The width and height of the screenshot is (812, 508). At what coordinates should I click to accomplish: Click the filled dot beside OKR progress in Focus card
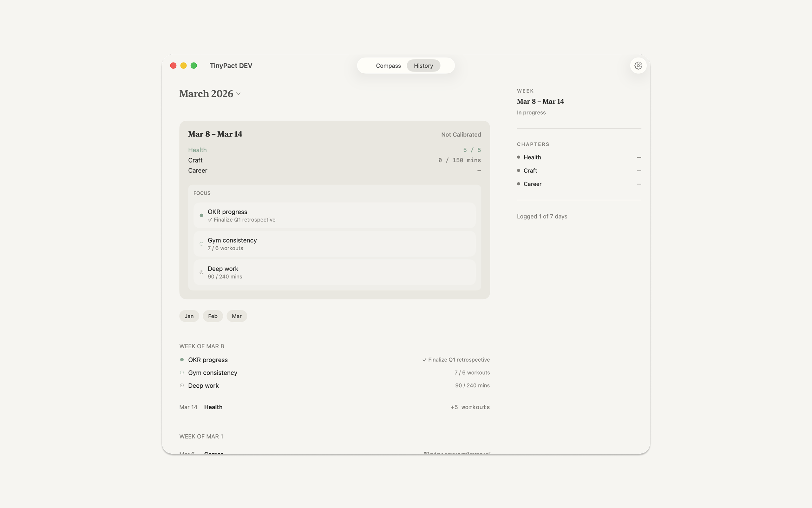(x=201, y=215)
